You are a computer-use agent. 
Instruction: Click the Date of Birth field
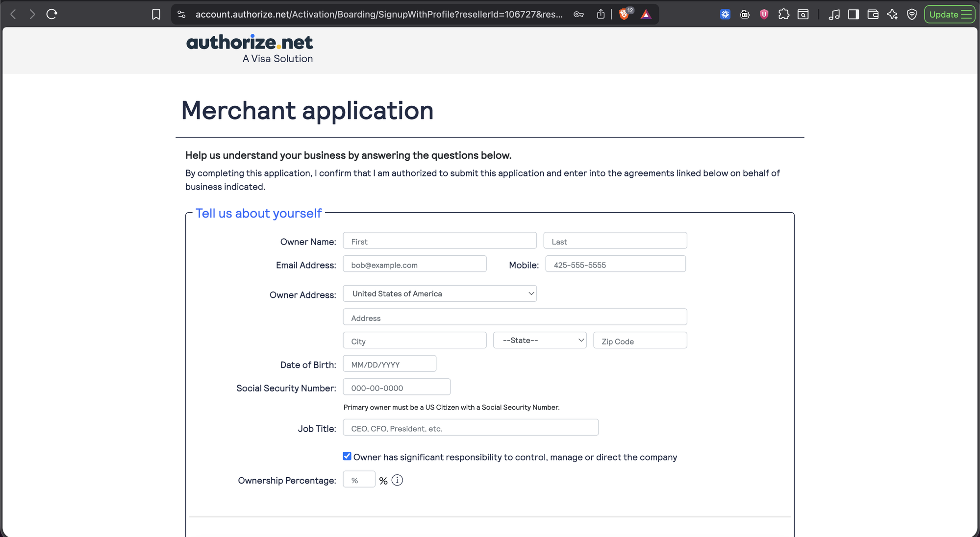(x=390, y=364)
